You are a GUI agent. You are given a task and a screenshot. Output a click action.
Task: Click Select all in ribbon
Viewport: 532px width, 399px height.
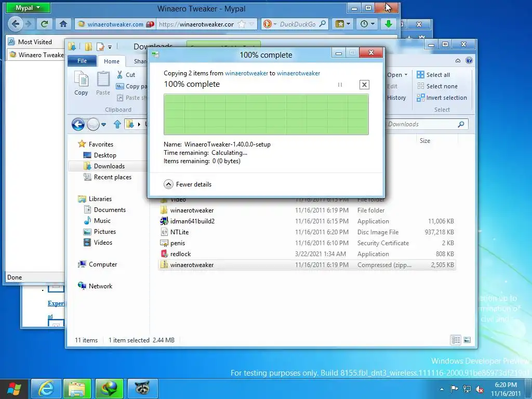pos(433,75)
